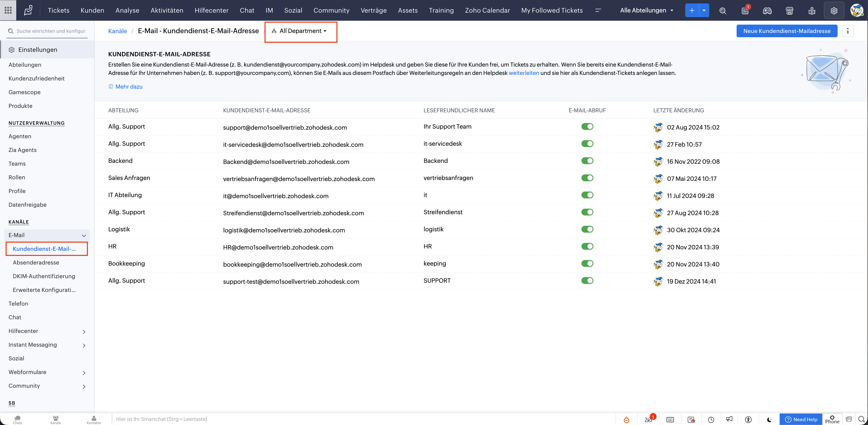
Task: Click the megaphone announcements icon
Action: pyautogui.click(x=729, y=419)
